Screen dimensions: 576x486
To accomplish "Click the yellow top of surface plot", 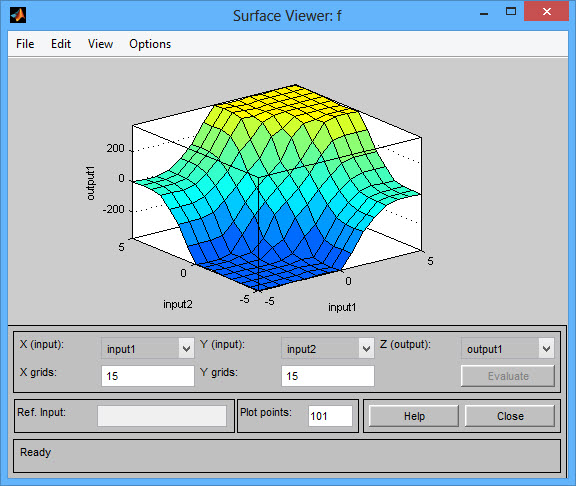I will 287,105.
